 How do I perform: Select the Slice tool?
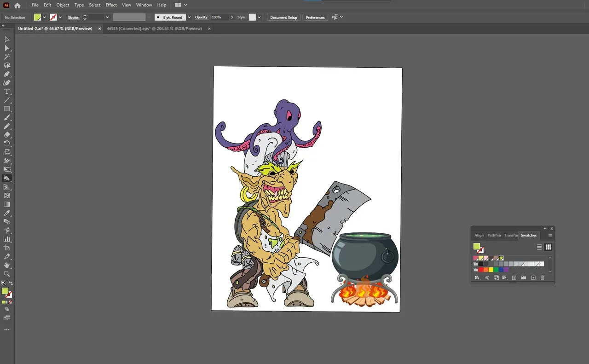coord(7,257)
